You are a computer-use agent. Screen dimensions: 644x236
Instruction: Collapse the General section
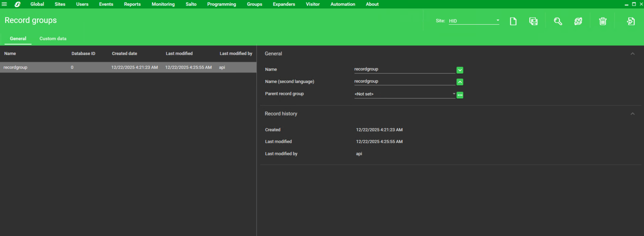pyautogui.click(x=632, y=54)
